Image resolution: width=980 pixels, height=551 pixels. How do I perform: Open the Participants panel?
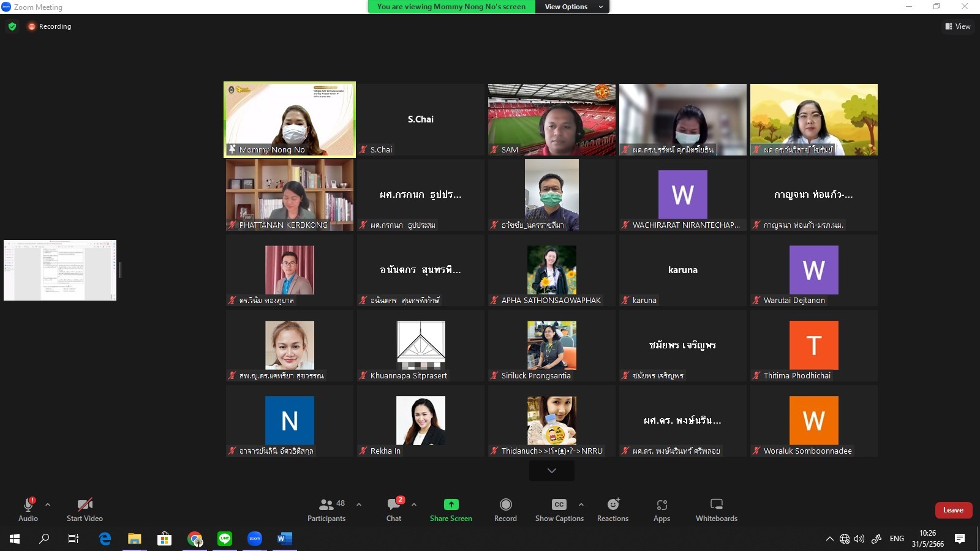pos(326,509)
